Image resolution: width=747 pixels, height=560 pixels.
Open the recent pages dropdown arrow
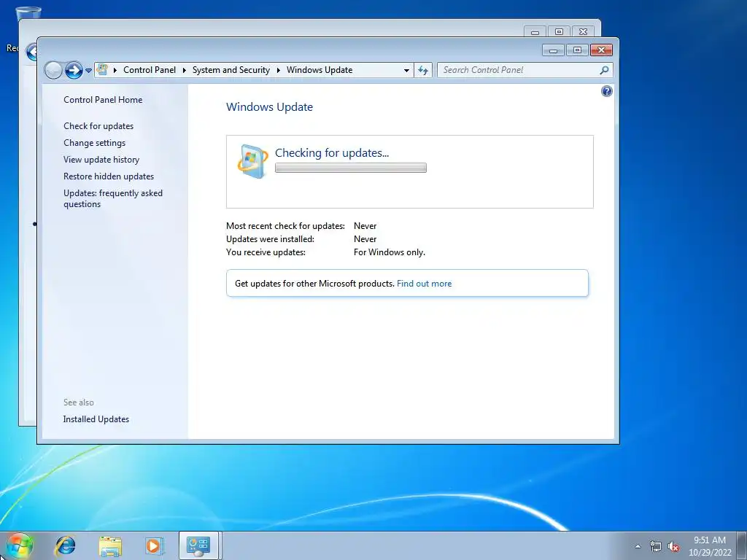88,71
